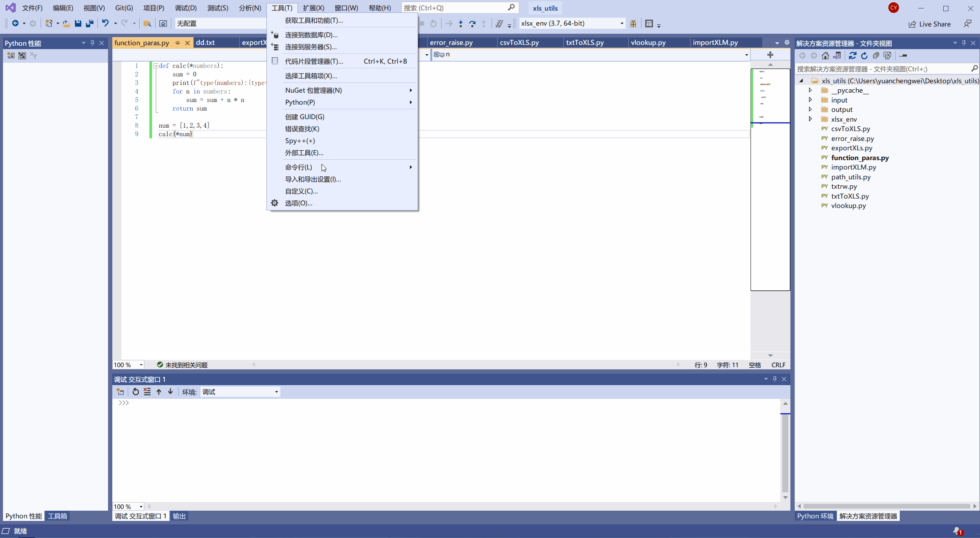Click the notification bell in status bar
This screenshot has width=980, height=538.
tap(957, 531)
